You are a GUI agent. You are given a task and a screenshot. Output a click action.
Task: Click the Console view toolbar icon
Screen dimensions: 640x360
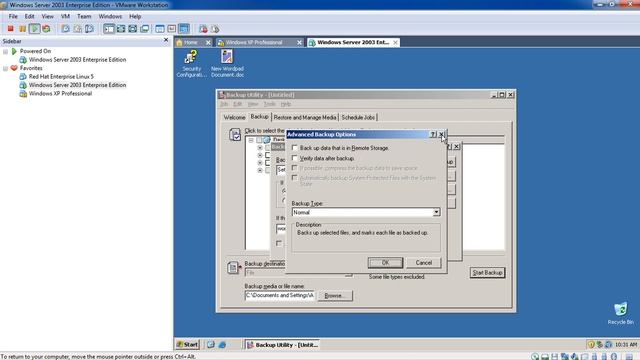tap(184, 29)
